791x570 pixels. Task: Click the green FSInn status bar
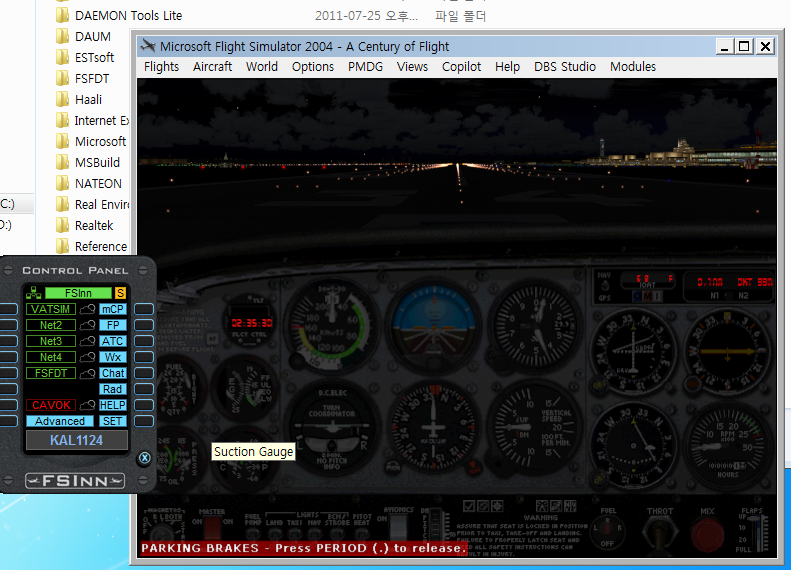pyautogui.click(x=78, y=293)
